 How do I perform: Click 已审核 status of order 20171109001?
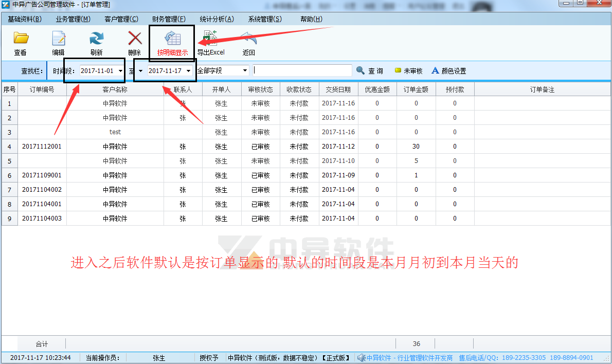(x=260, y=175)
